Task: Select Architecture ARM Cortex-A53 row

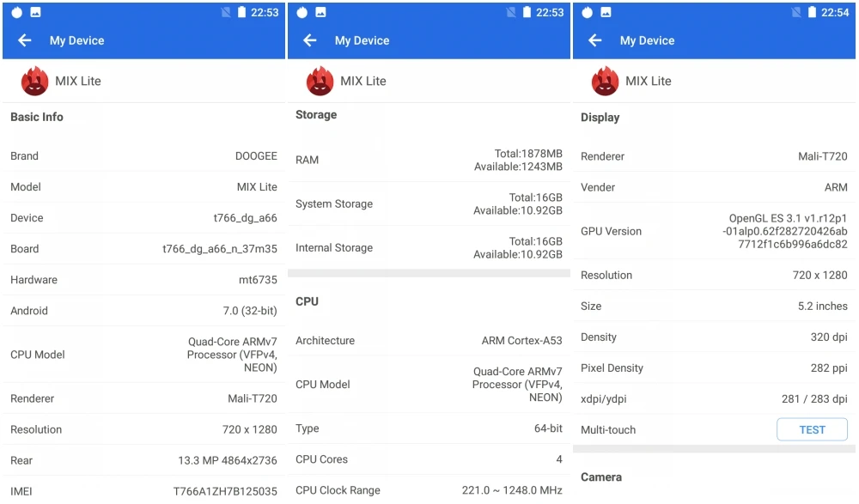Action: pyautogui.click(x=429, y=340)
